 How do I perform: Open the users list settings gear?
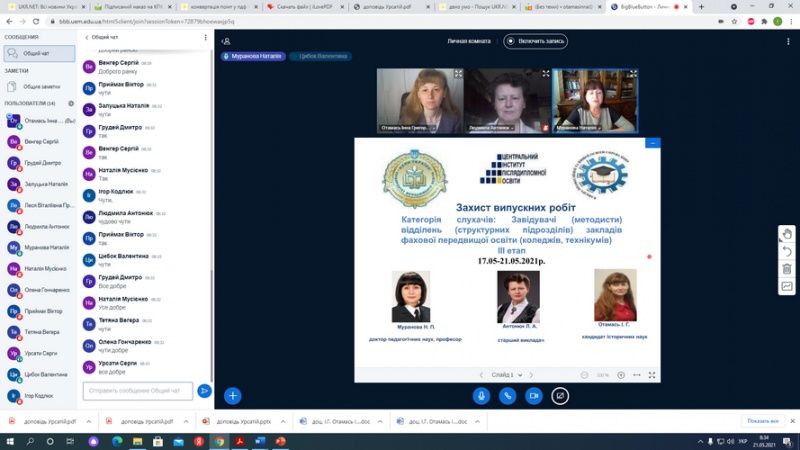(71, 104)
